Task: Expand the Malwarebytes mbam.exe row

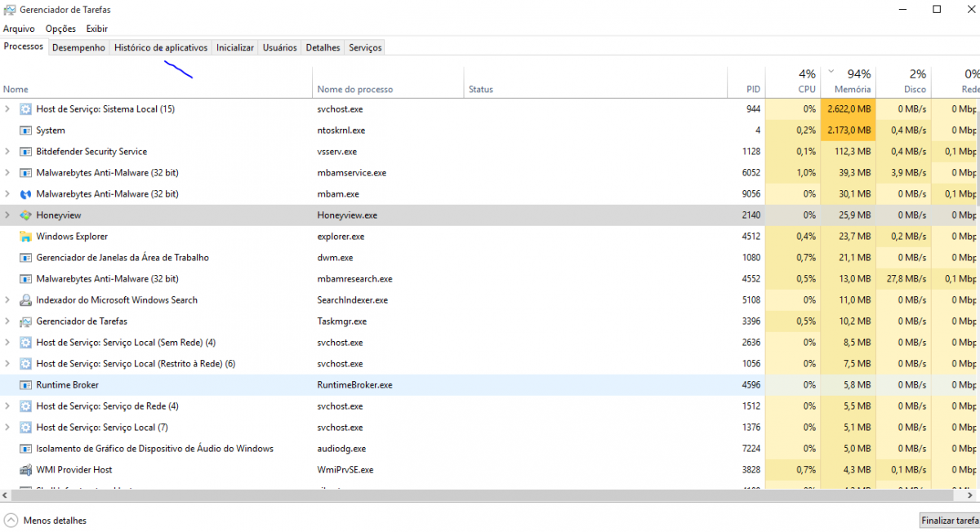Action: click(7, 194)
